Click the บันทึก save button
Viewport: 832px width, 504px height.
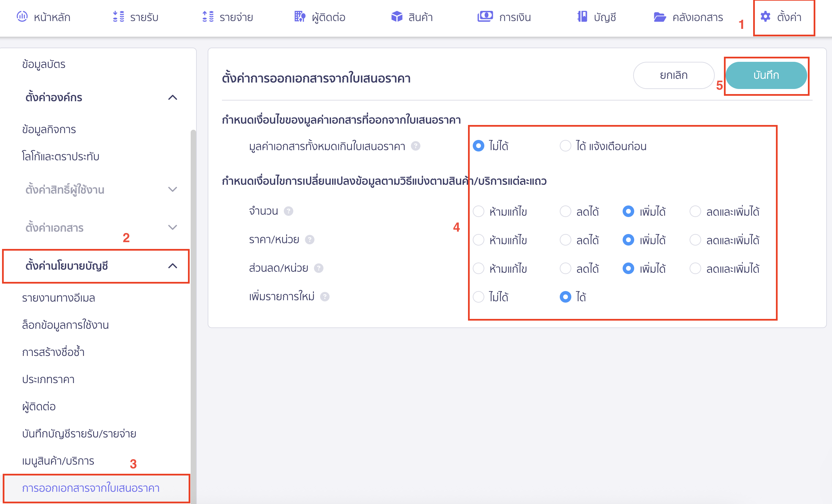tap(766, 75)
